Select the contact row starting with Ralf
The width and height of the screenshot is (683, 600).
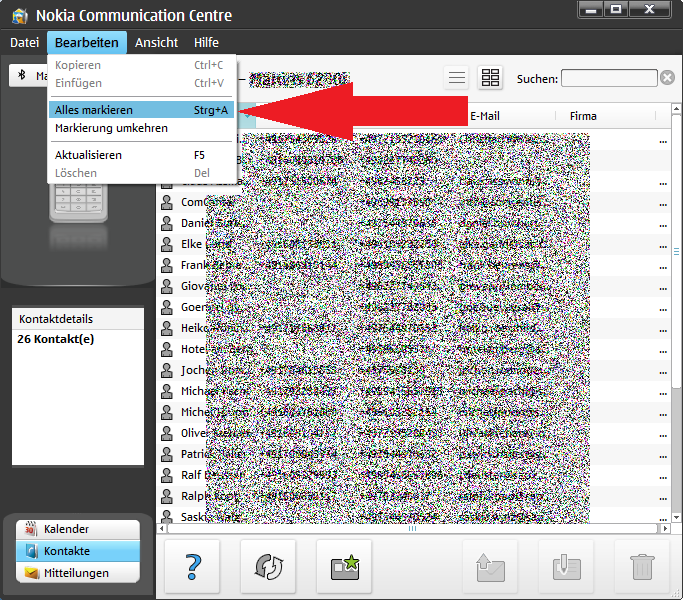(x=413, y=475)
